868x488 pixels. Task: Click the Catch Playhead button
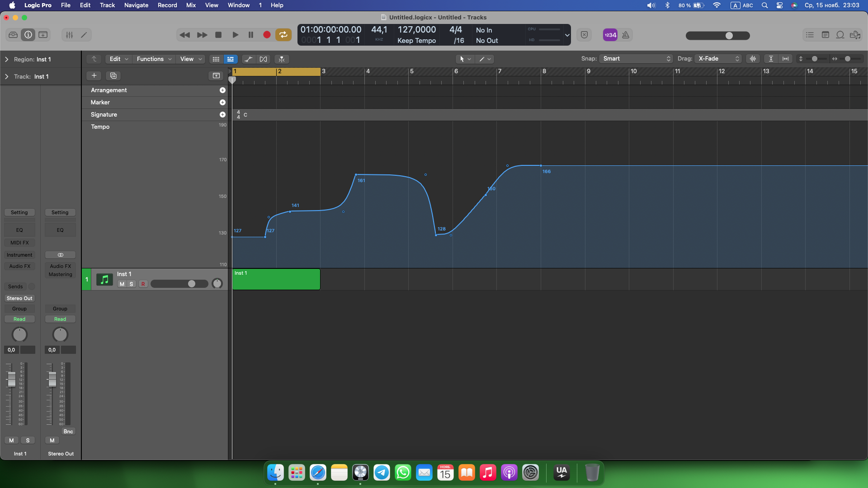(281, 59)
